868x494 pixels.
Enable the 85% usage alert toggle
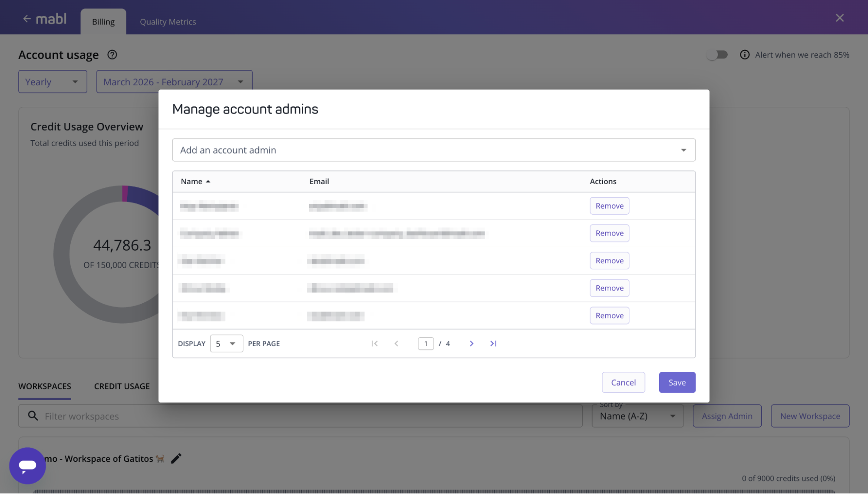(x=717, y=54)
